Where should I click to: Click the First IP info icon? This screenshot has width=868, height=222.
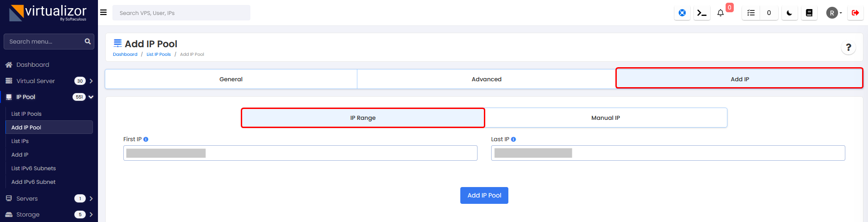point(146,139)
